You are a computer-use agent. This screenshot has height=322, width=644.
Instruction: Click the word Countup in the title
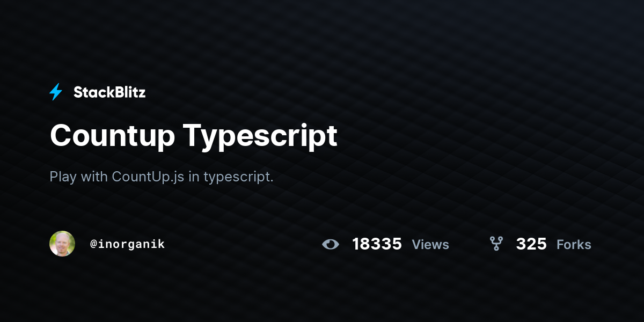(x=113, y=135)
